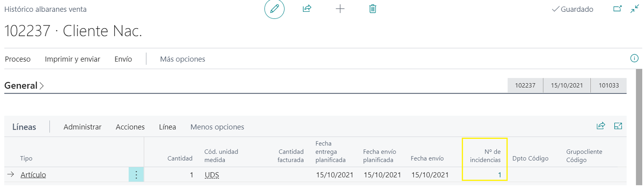Screen dimensions: 644x188
Task: Click the pencil edit icon
Action: coord(275,9)
